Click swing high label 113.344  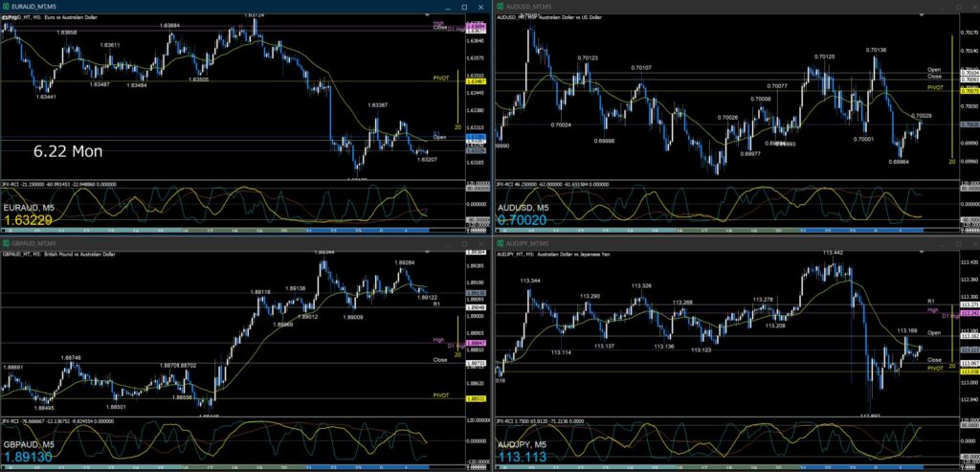pyautogui.click(x=529, y=281)
